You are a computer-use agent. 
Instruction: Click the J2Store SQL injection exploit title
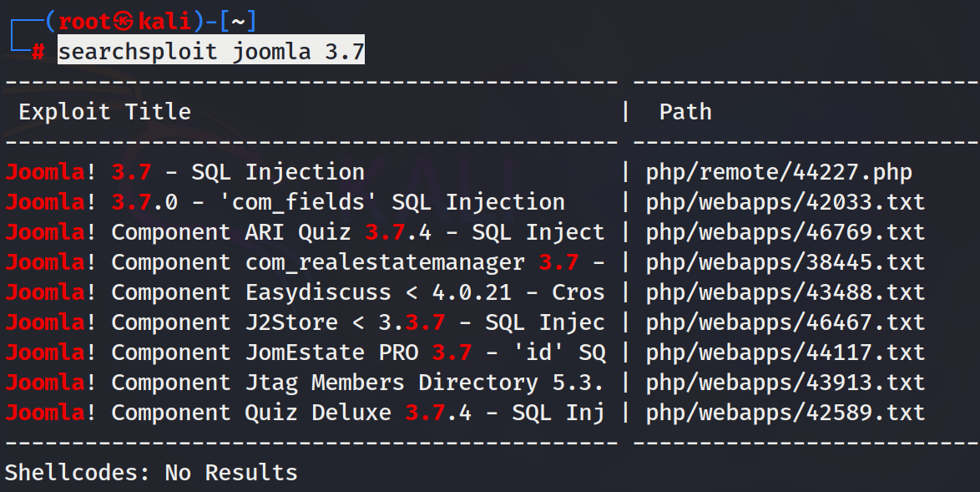[x=305, y=323]
